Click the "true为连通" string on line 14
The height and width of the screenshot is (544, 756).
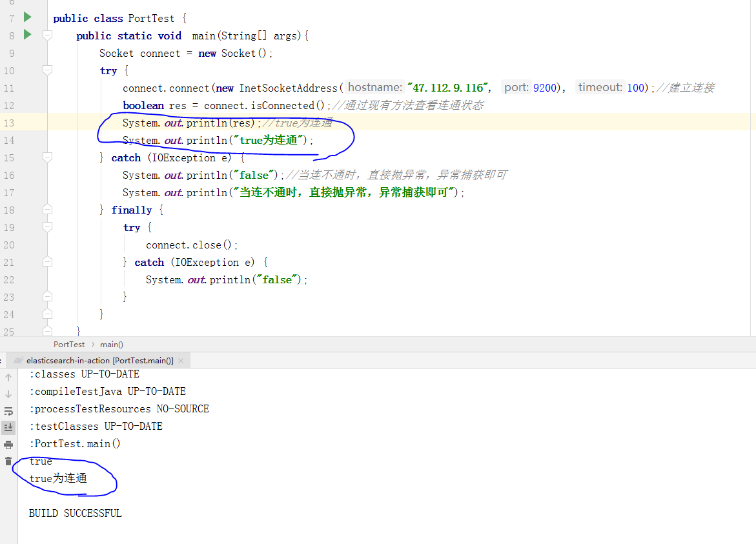[269, 140]
